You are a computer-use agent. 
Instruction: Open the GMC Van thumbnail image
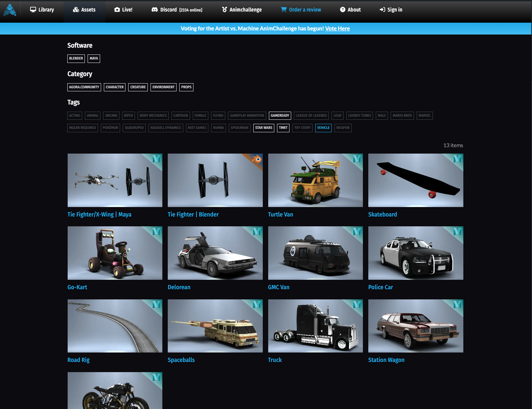tap(316, 253)
